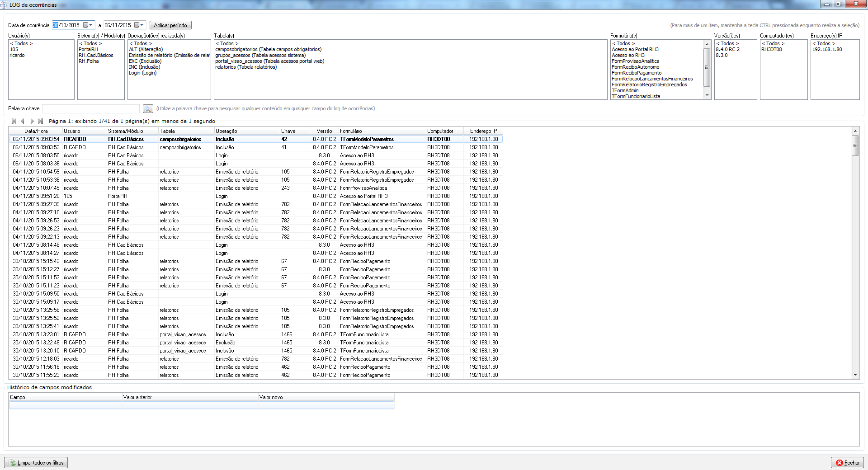This screenshot has width=868, height=470.
Task: Focus the Palavra chave input field
Action: coord(90,108)
